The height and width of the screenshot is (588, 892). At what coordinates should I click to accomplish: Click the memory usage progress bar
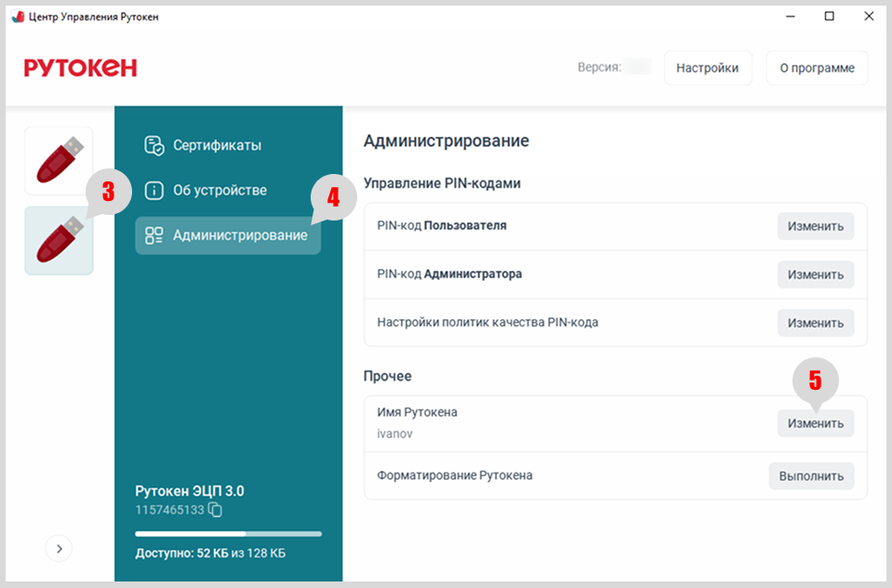[228, 534]
